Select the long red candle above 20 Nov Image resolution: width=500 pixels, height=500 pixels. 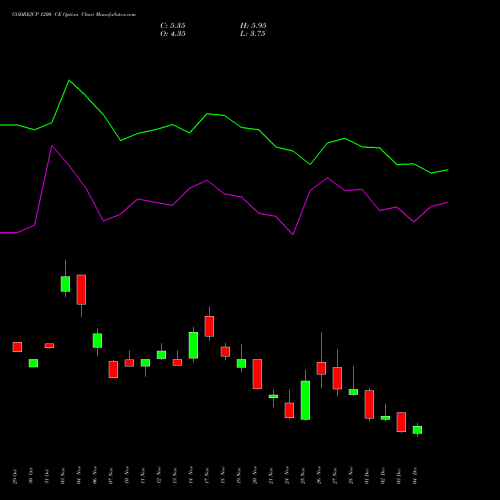coord(257,374)
